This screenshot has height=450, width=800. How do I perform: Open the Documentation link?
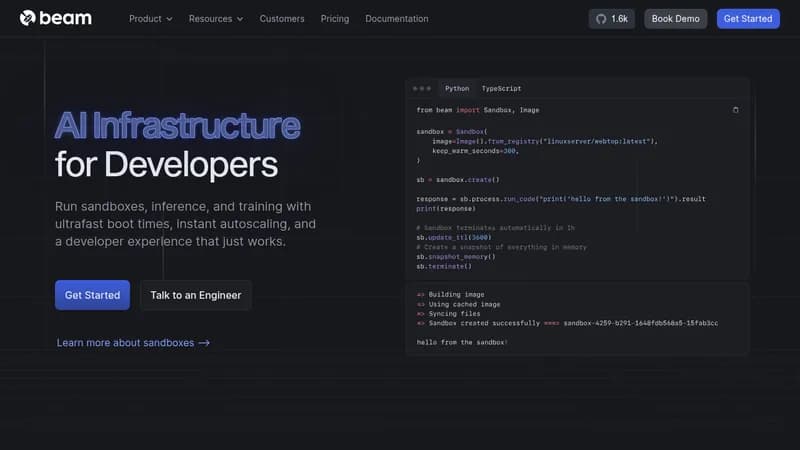tap(396, 19)
